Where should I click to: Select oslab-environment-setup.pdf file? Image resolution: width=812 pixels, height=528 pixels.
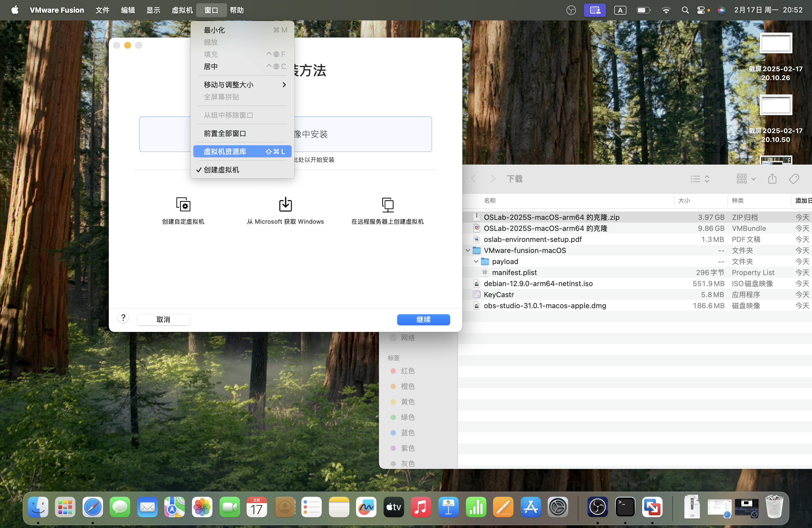pyautogui.click(x=638, y=239)
